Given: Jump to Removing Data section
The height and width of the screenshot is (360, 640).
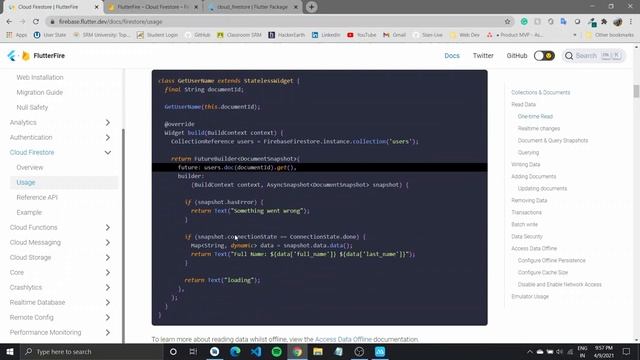Looking at the screenshot, I should [529, 200].
